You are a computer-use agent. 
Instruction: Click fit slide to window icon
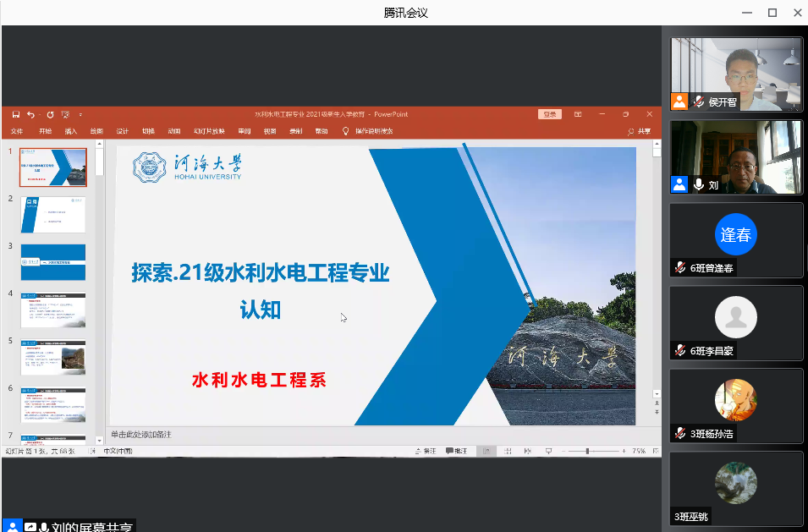655,452
